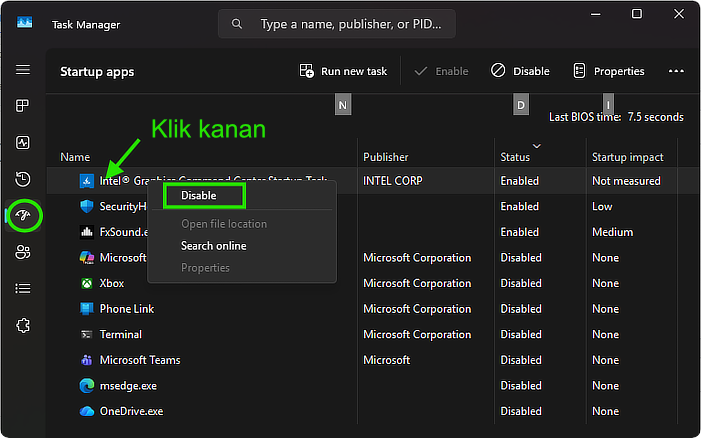Viewport: 701px width, 438px height.
Task: Open App history page in sidebar
Action: [23, 179]
